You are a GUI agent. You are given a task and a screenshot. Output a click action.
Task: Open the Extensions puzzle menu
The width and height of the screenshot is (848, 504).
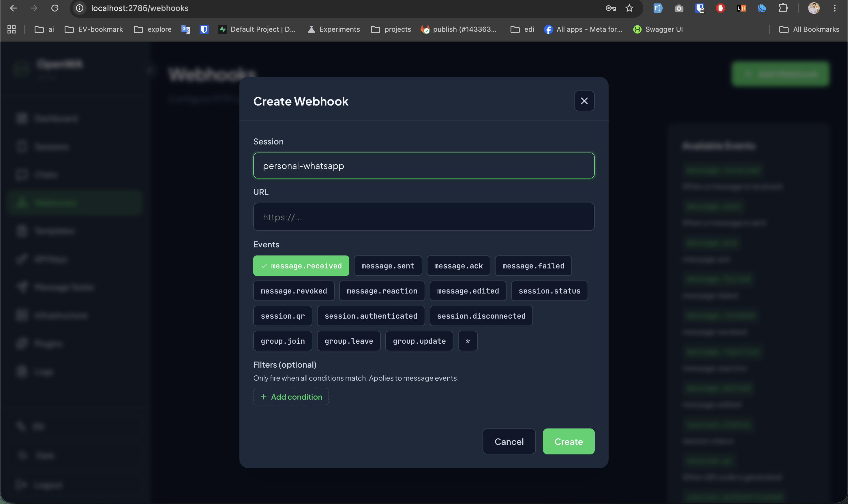pyautogui.click(x=783, y=8)
